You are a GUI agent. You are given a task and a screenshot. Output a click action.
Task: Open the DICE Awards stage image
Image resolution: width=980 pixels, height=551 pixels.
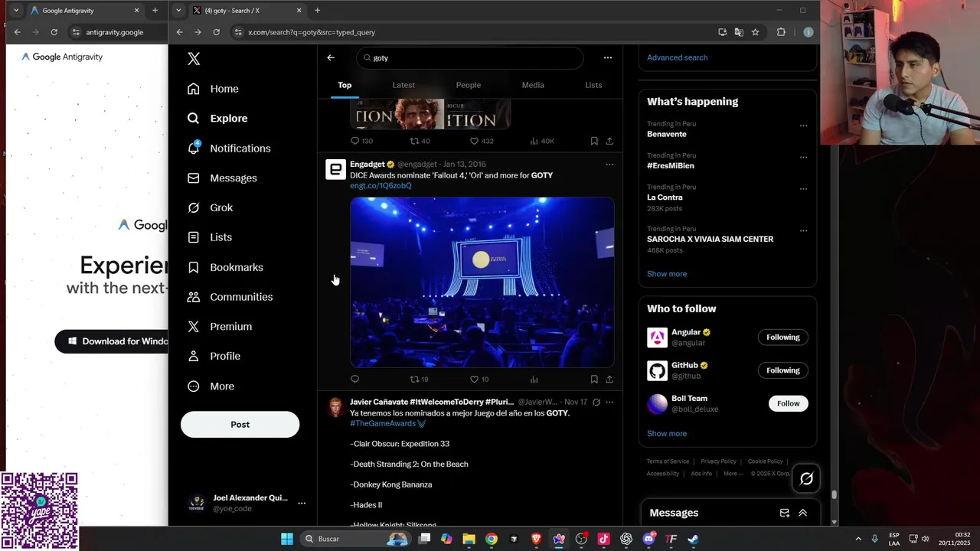tap(482, 282)
